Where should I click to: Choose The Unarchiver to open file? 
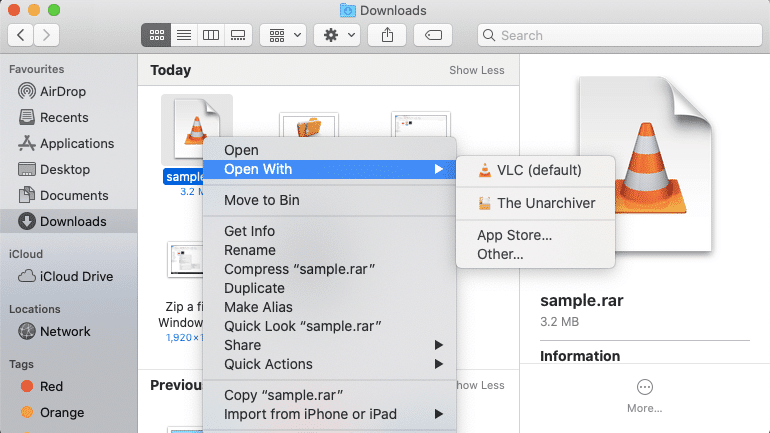tap(545, 203)
